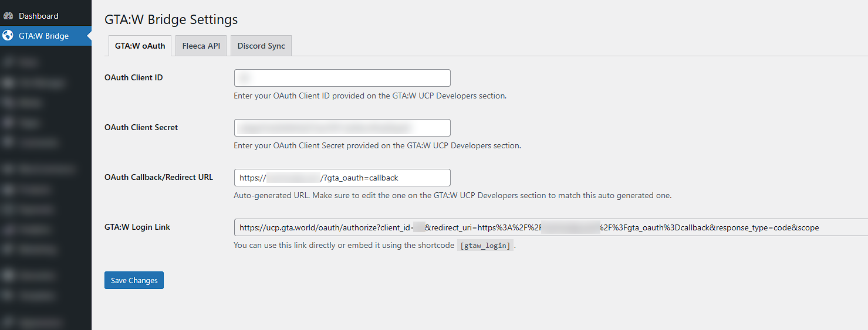Save Changes to the bridge settings

[x=134, y=280]
